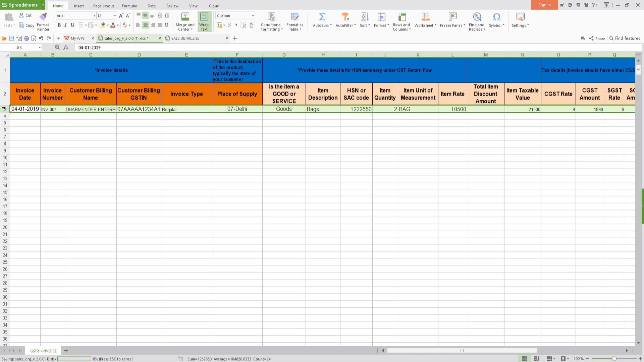The height and width of the screenshot is (362, 644).
Task: Click the Share button in toolbar
Action: pyautogui.click(x=597, y=38)
